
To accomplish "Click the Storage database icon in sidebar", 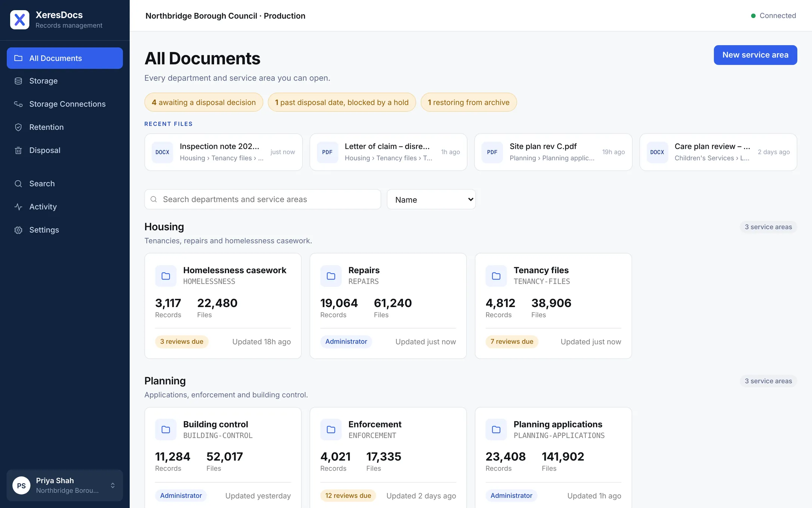I will point(18,81).
